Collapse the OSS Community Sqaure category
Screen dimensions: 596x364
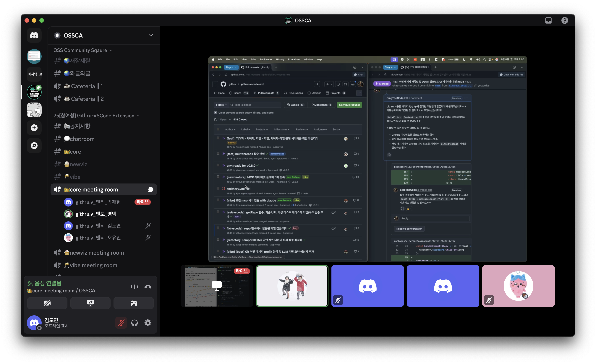[x=82, y=50]
